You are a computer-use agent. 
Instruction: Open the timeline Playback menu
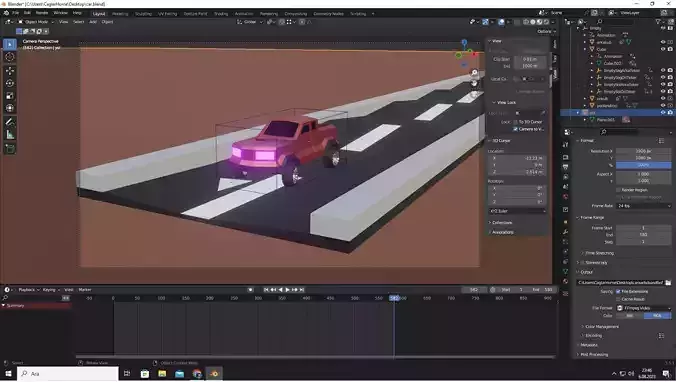click(x=28, y=290)
